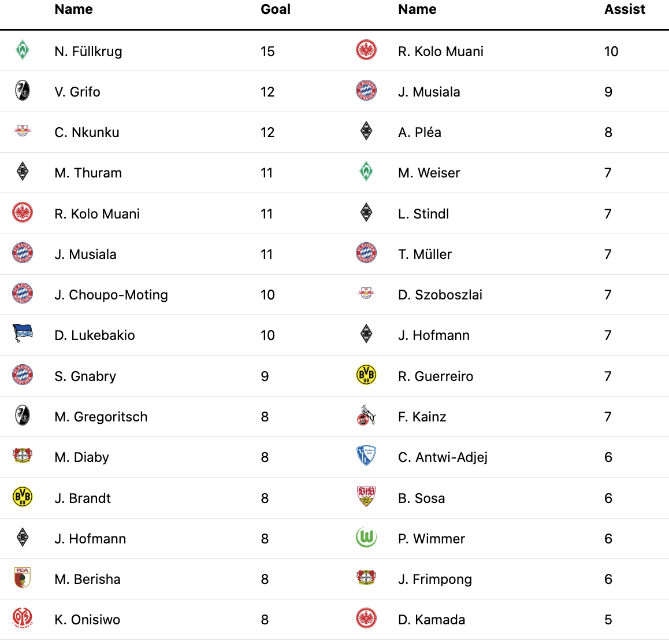669x644 pixels.
Task: Click Werder Bremen logo beside N. Füllkrug
Action: [22, 50]
